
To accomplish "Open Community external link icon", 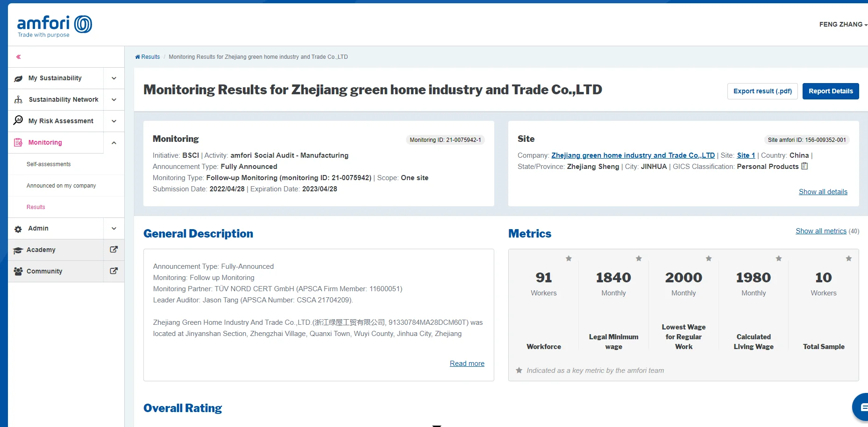I will [114, 271].
